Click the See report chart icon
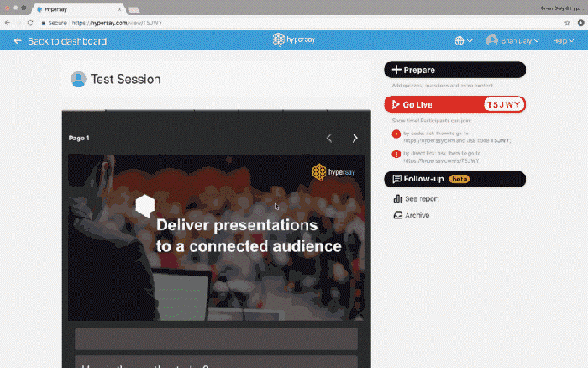 (x=397, y=199)
